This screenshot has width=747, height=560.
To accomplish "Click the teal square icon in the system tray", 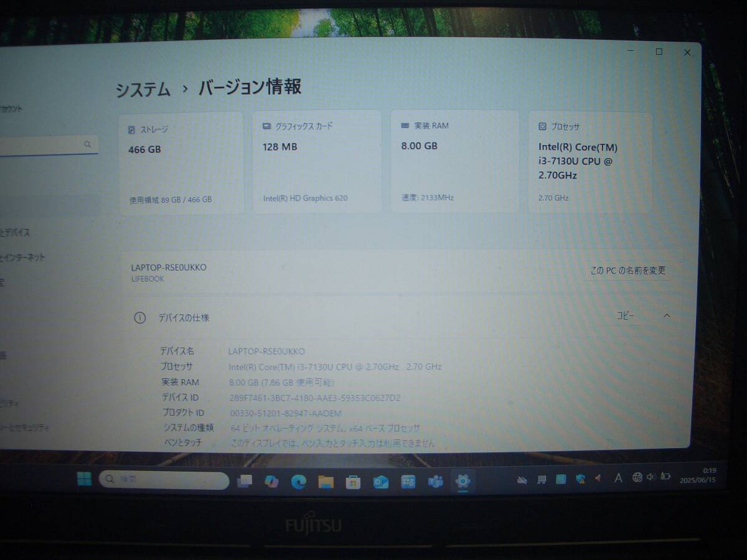I will (561, 479).
